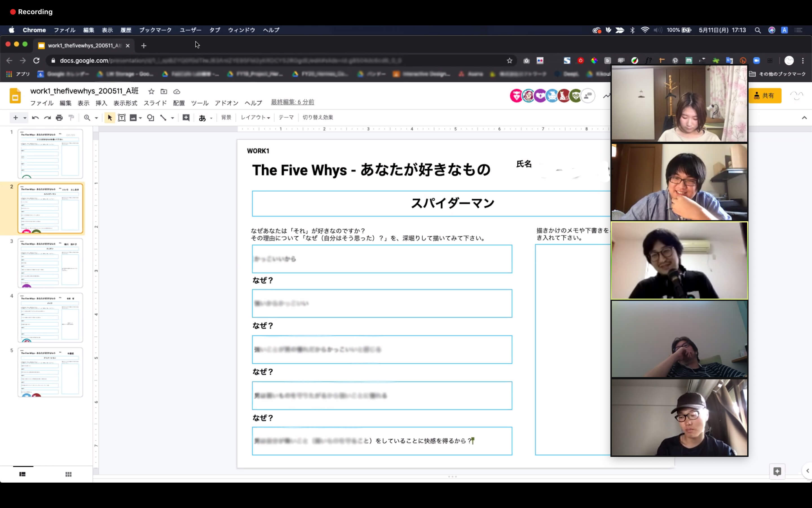Click the テーマ theme button
812x508 pixels.
[286, 117]
